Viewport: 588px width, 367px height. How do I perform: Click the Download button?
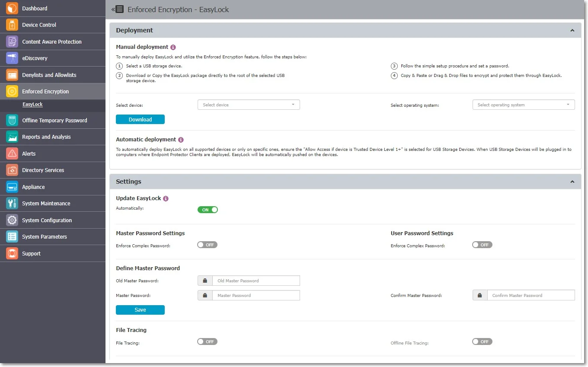point(140,119)
